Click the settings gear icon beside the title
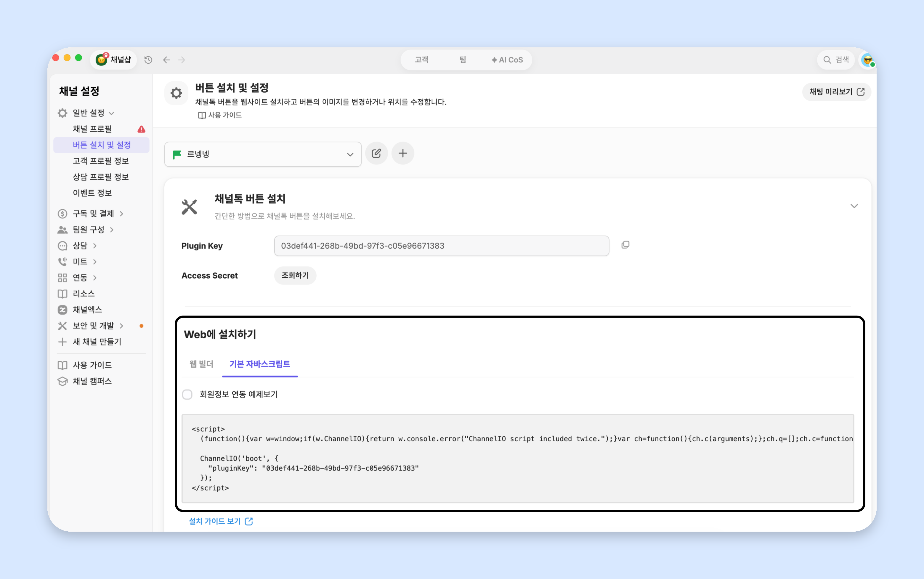This screenshot has width=924, height=579. [x=176, y=93]
